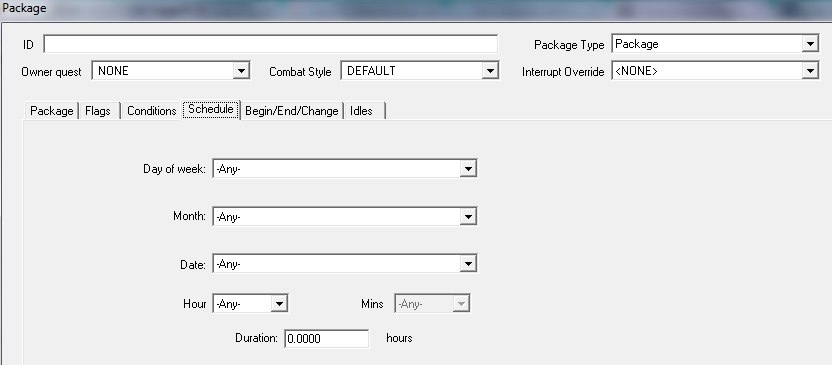Click the Mins dropdown
This screenshot has height=365, width=832.
coord(432,304)
